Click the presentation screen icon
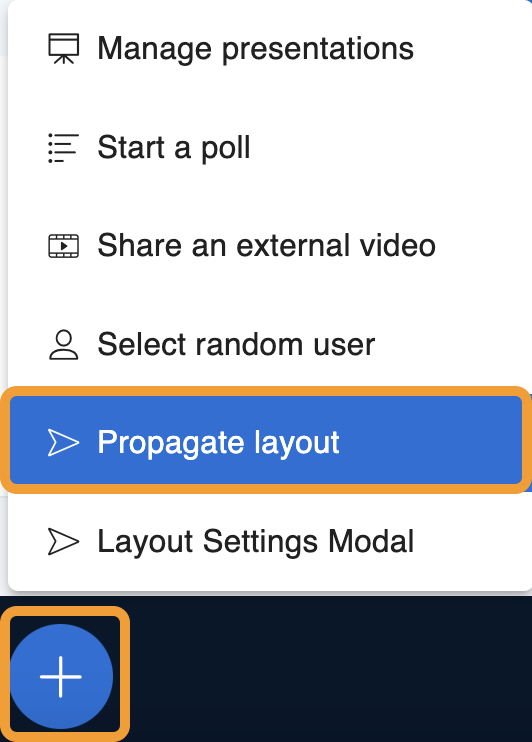The width and height of the screenshot is (532, 742). coord(64,48)
